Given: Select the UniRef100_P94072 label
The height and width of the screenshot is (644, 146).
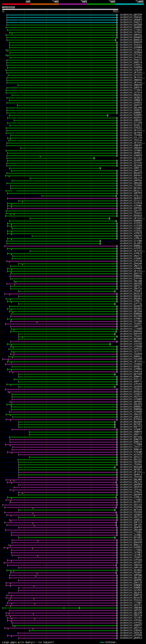Looking at the screenshot, I should point(131,60).
